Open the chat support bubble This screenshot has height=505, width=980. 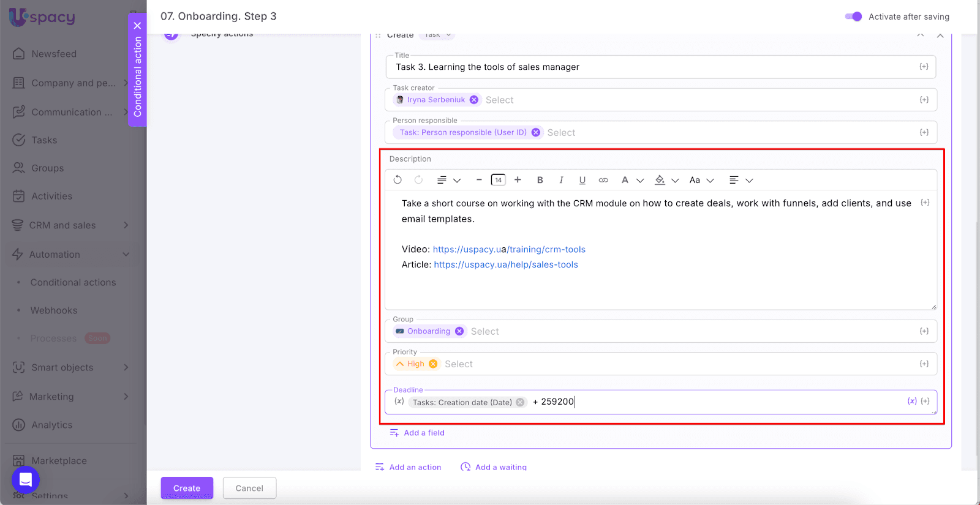pyautogui.click(x=26, y=479)
